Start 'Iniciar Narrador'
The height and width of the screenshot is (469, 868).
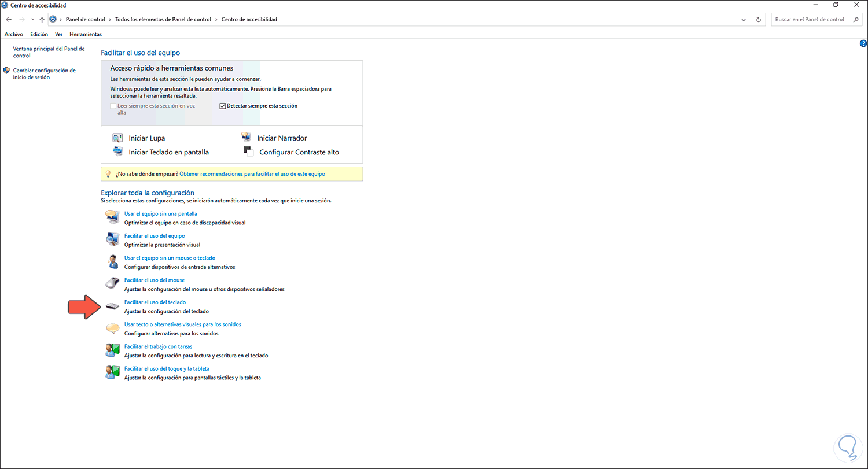coord(282,138)
